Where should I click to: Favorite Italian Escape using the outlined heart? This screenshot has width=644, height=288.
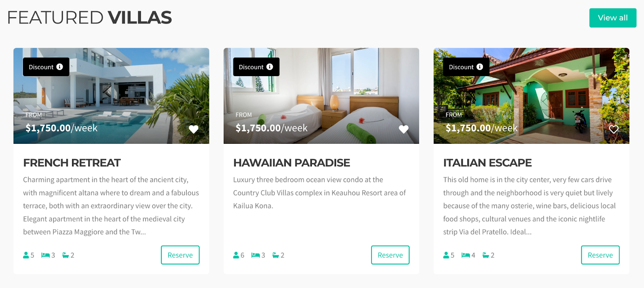click(x=614, y=129)
